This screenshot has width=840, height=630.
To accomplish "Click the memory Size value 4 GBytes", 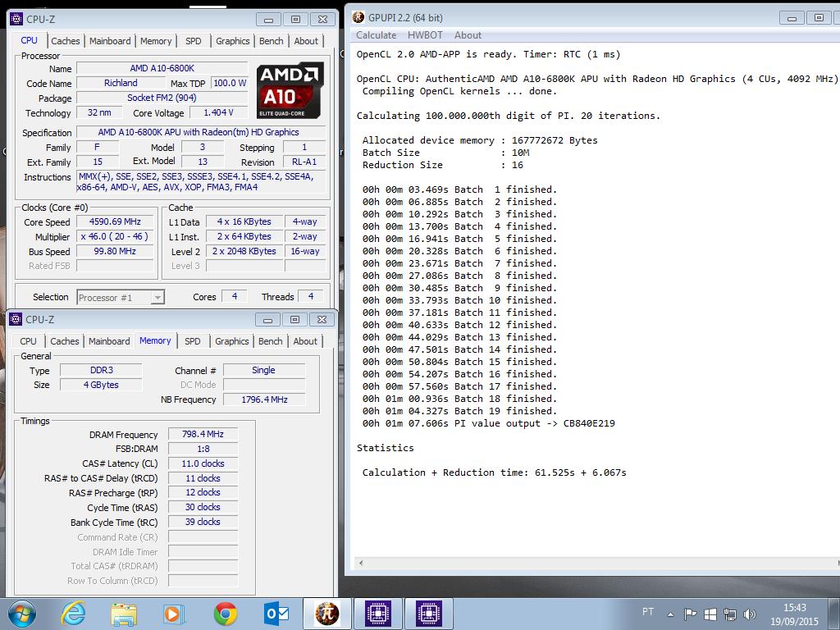I will (x=101, y=385).
